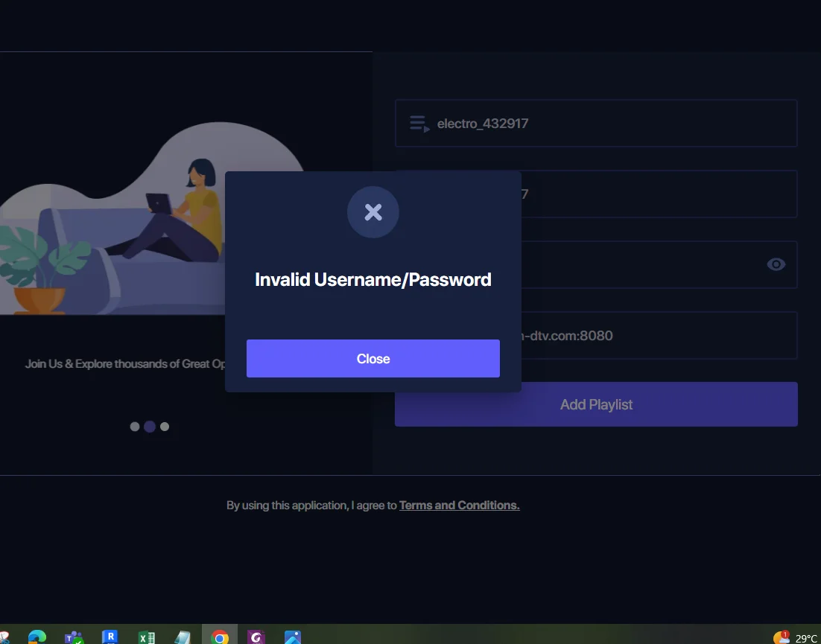This screenshot has height=644, width=821.
Task: Close the Invalid Username/Password dialog
Action: pos(373,358)
